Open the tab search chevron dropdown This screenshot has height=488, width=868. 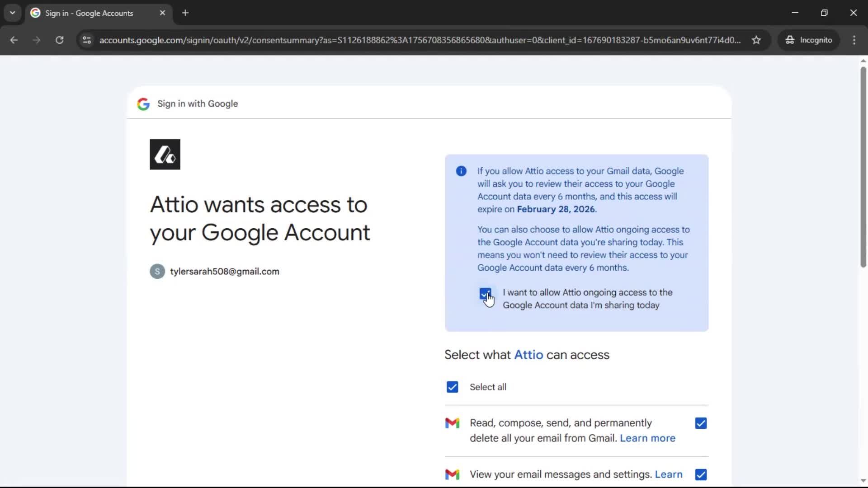click(x=12, y=13)
